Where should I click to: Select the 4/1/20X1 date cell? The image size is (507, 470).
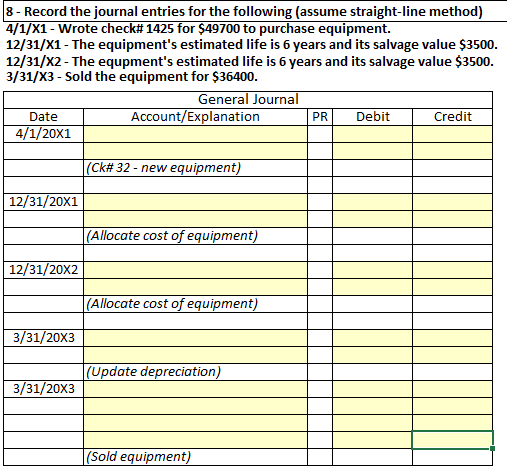point(43,134)
